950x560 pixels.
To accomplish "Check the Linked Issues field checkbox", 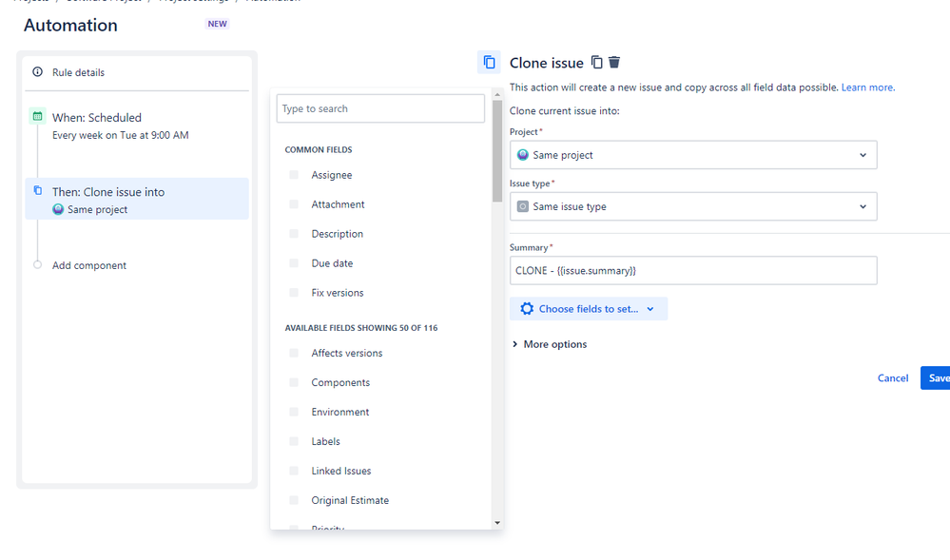I will (x=294, y=471).
